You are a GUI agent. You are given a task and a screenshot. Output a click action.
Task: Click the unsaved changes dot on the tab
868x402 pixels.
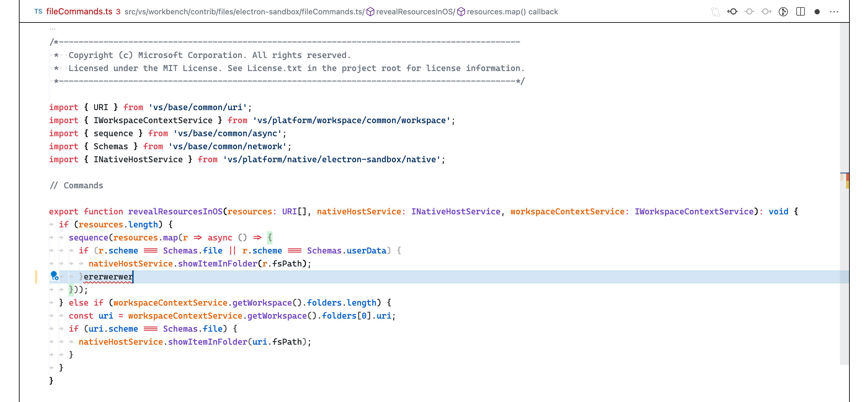[x=817, y=11]
